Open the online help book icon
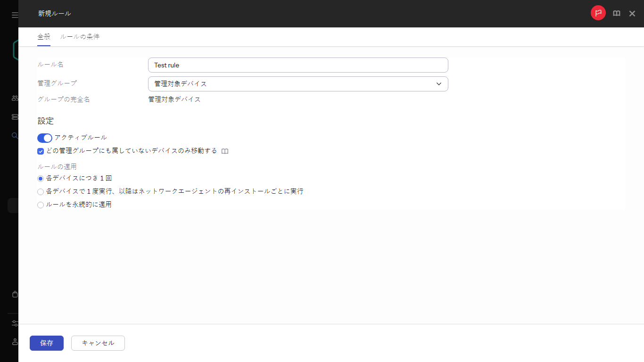This screenshot has width=644, height=362. [616, 13]
